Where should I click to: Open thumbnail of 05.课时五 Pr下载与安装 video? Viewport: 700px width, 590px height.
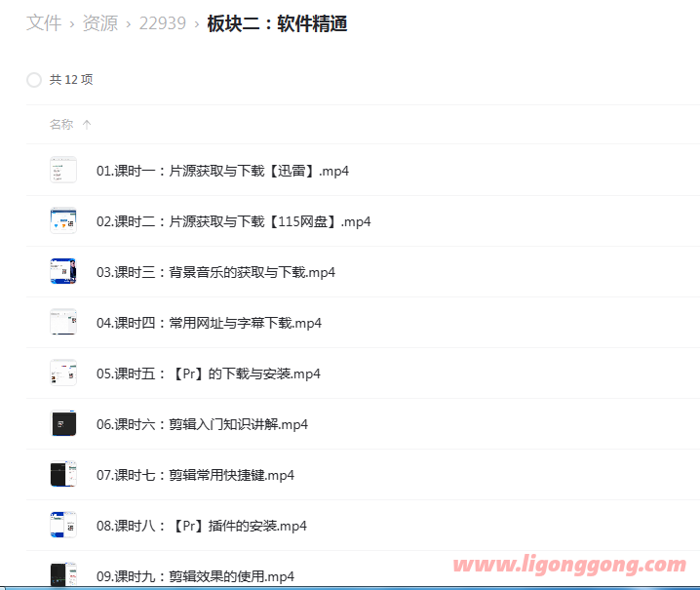click(x=63, y=373)
